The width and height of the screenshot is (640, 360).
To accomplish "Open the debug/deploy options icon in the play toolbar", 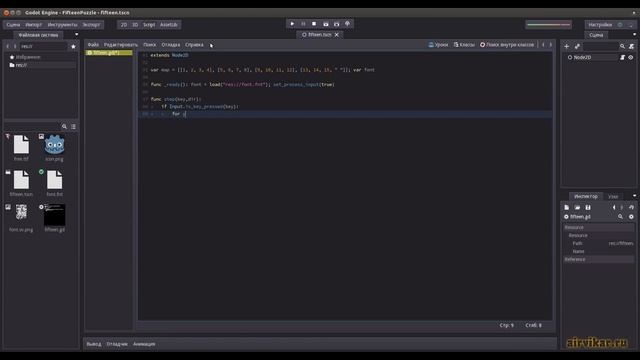I will click(347, 24).
